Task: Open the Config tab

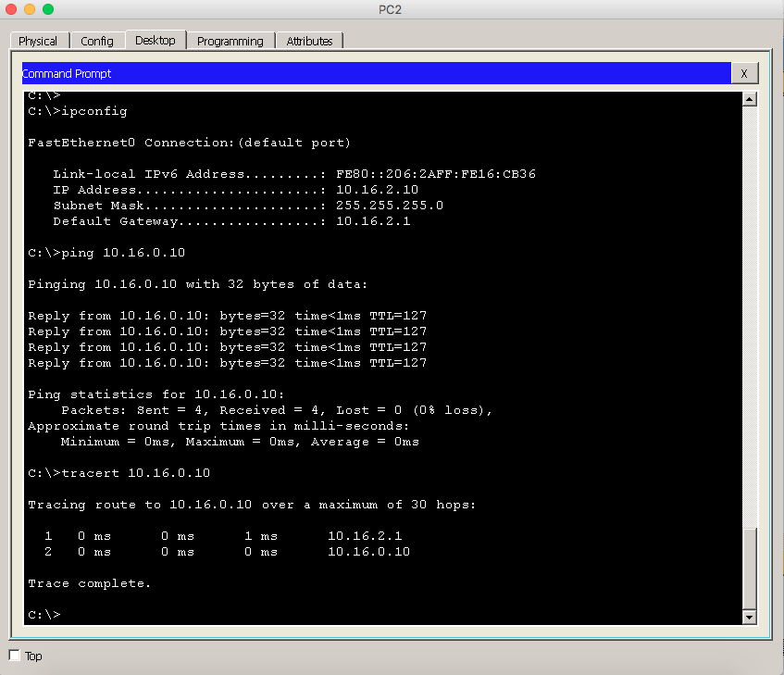Action: [x=97, y=41]
